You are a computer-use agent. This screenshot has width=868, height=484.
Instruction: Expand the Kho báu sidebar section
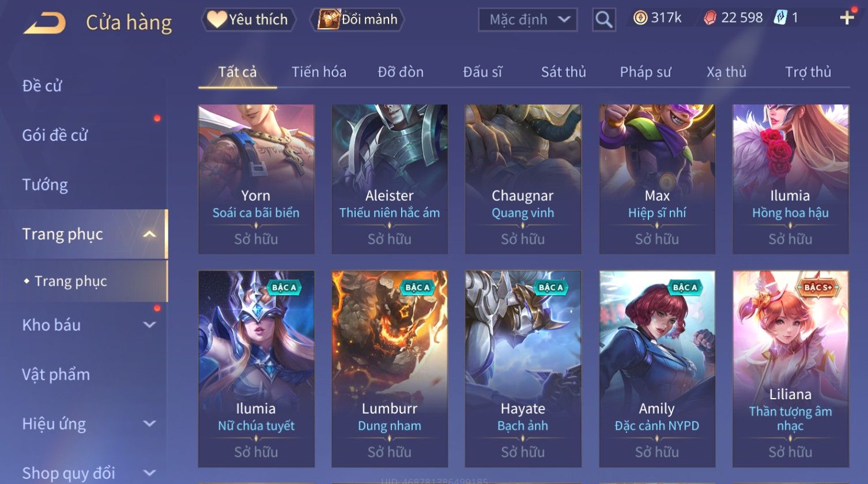149,325
